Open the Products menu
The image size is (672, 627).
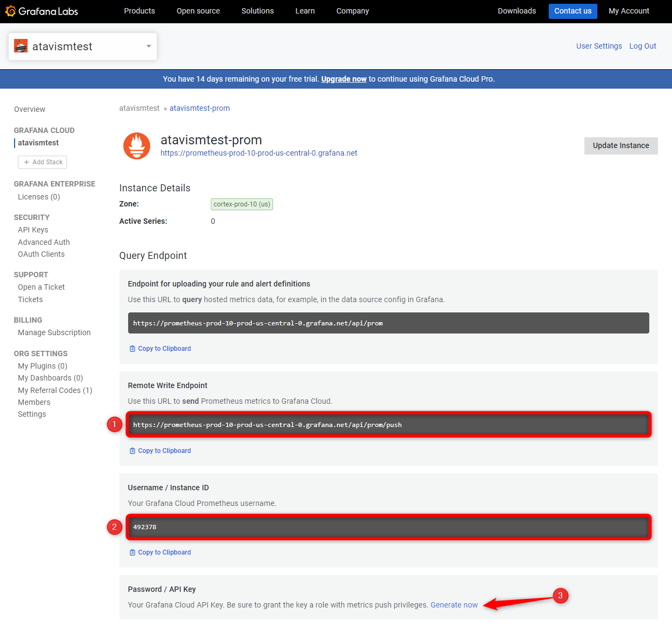[x=139, y=11]
